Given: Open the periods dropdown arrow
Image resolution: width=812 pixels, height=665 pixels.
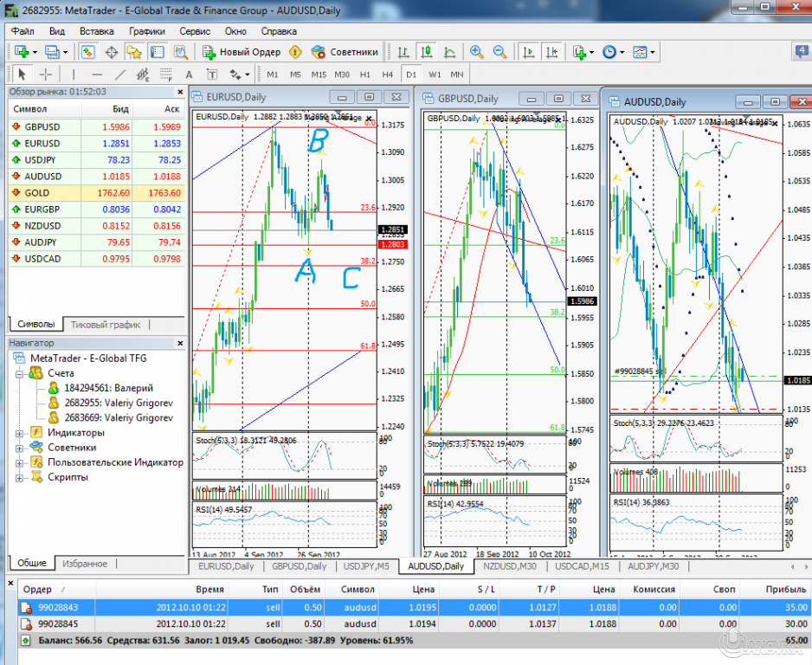Looking at the screenshot, I should pyautogui.click(x=621, y=52).
